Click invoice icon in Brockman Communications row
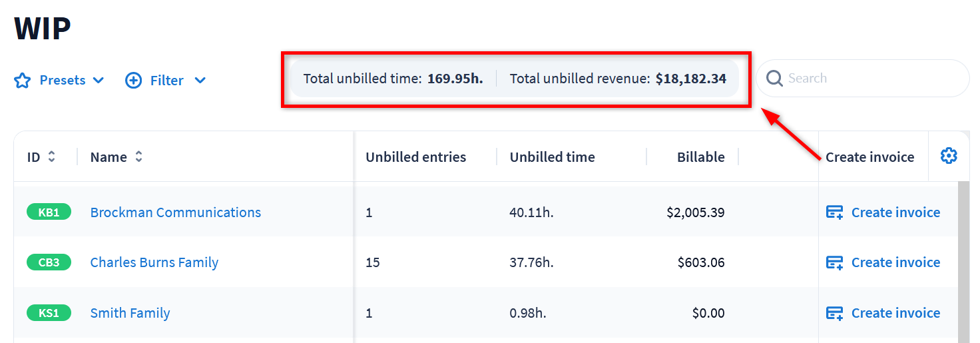The image size is (980, 343). [834, 212]
